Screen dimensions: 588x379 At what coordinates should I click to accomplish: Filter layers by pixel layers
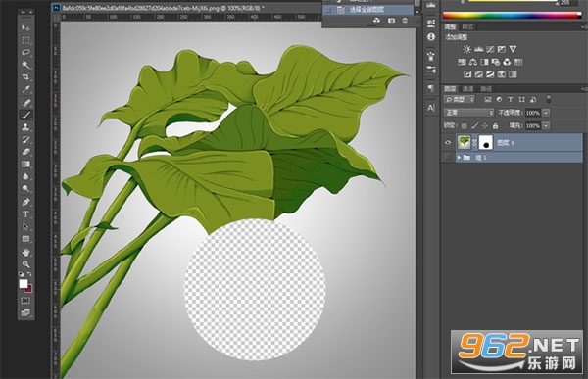(x=488, y=99)
